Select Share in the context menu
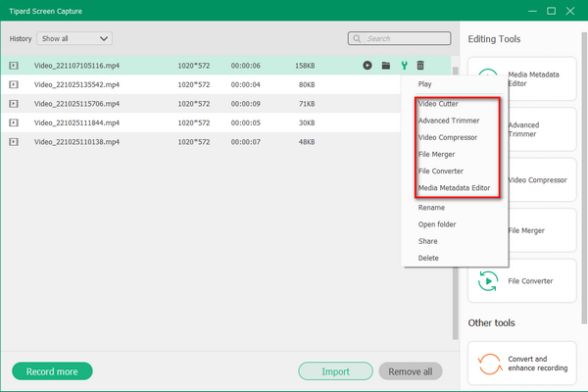Image resolution: width=588 pixels, height=392 pixels. pyautogui.click(x=428, y=241)
